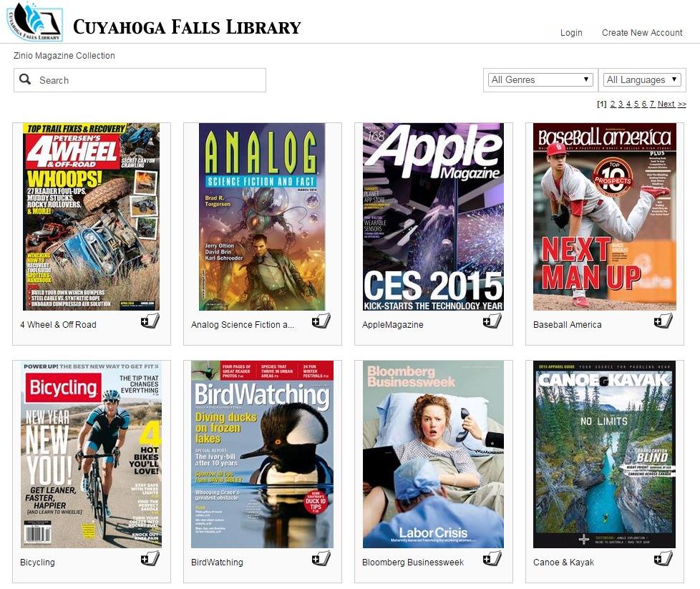Click the 'Bicycling' title text

(x=37, y=563)
